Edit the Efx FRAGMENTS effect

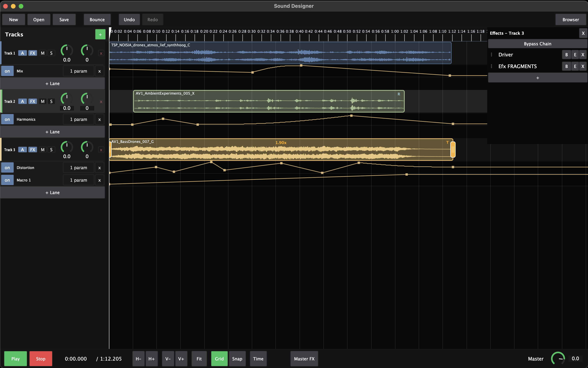click(x=575, y=66)
